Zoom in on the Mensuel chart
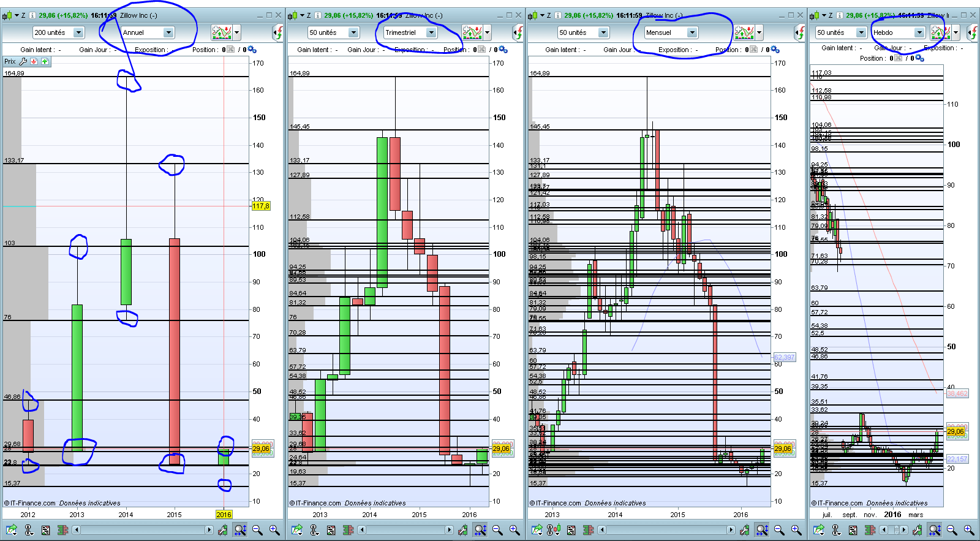The image size is (980, 541). (x=796, y=530)
